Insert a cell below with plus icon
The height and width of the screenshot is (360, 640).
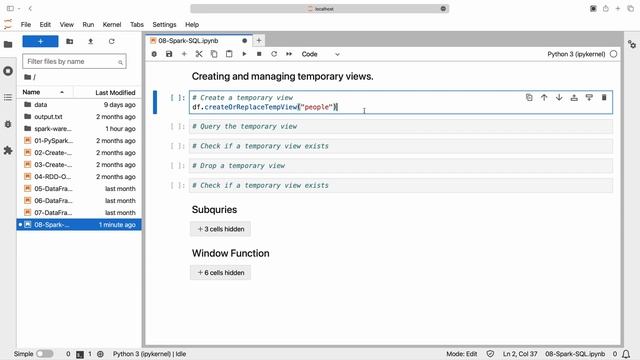[x=184, y=54]
